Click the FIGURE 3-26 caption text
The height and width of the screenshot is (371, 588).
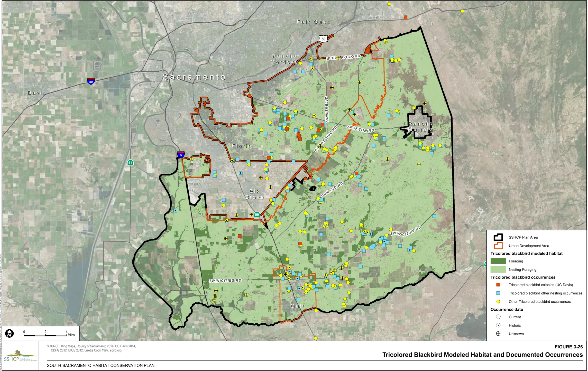tap(569, 347)
